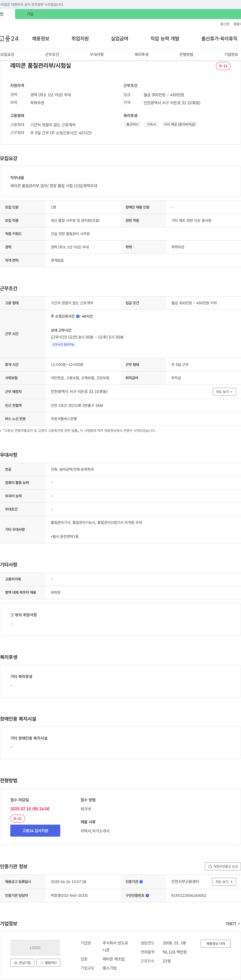Viewport: 241px width, 980px height.
Task: Jump to the 기업정보 section tab
Action: [x=231, y=54]
